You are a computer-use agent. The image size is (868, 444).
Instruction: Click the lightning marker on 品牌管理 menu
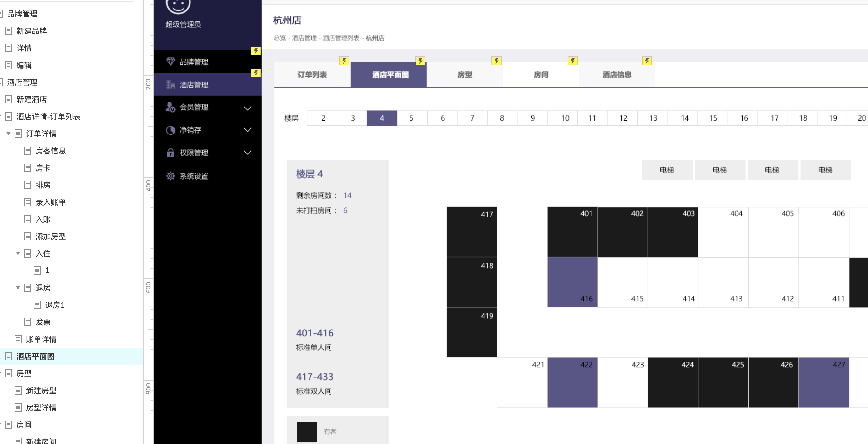tap(256, 51)
